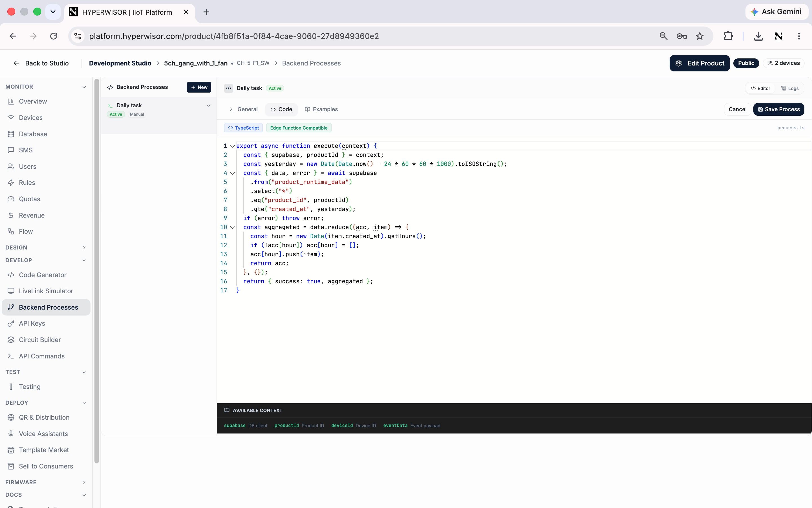Viewport: 812px width, 508px height.
Task: Switch to the General tab
Action: coord(244,109)
